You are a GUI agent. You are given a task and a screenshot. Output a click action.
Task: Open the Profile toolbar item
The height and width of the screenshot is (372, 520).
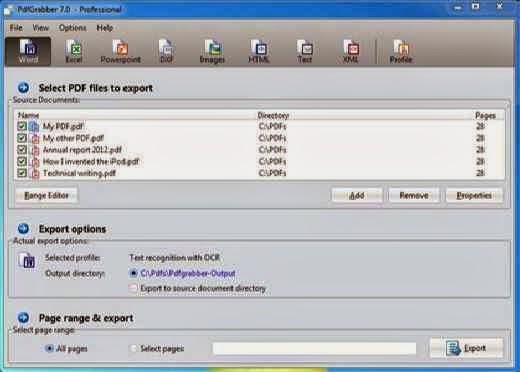click(401, 51)
